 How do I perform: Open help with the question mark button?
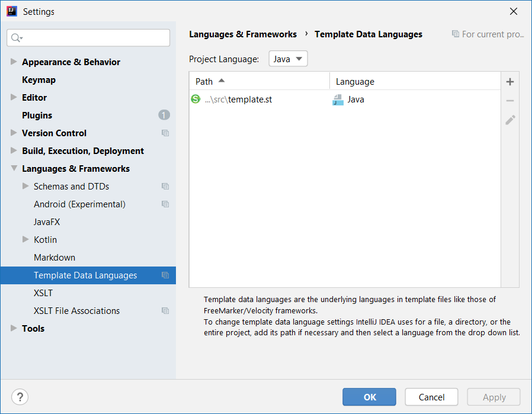pos(20,397)
